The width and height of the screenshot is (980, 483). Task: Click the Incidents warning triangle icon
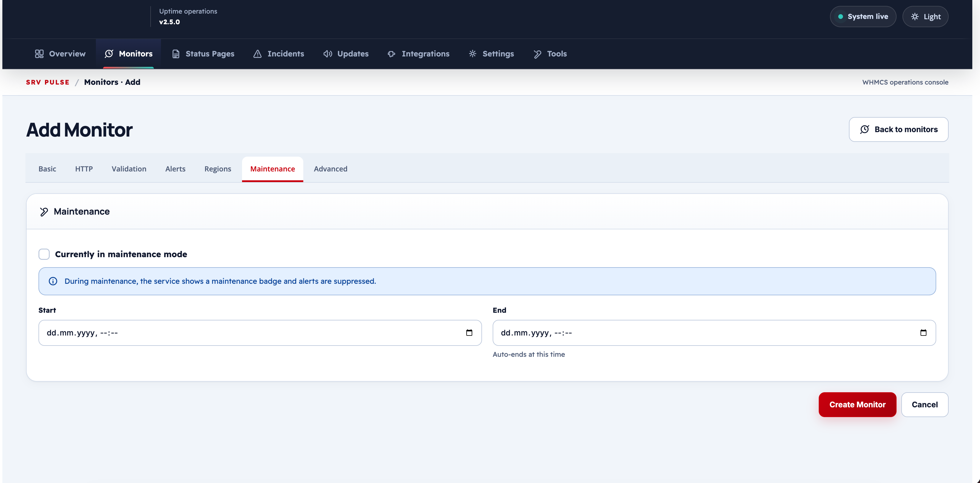coord(257,54)
